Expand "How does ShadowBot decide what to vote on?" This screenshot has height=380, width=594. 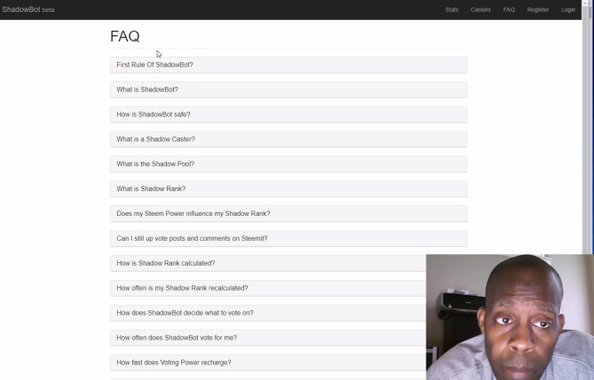point(268,313)
